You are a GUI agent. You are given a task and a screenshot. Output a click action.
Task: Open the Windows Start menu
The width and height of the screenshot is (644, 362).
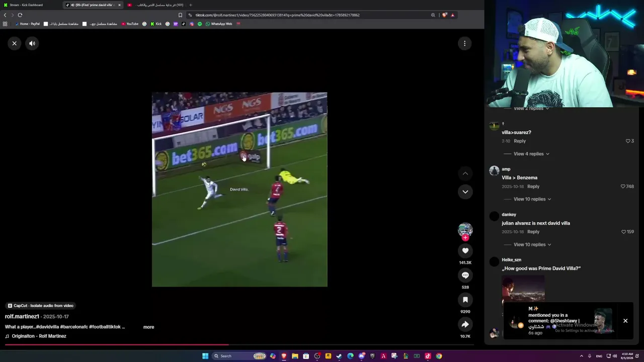click(205, 356)
